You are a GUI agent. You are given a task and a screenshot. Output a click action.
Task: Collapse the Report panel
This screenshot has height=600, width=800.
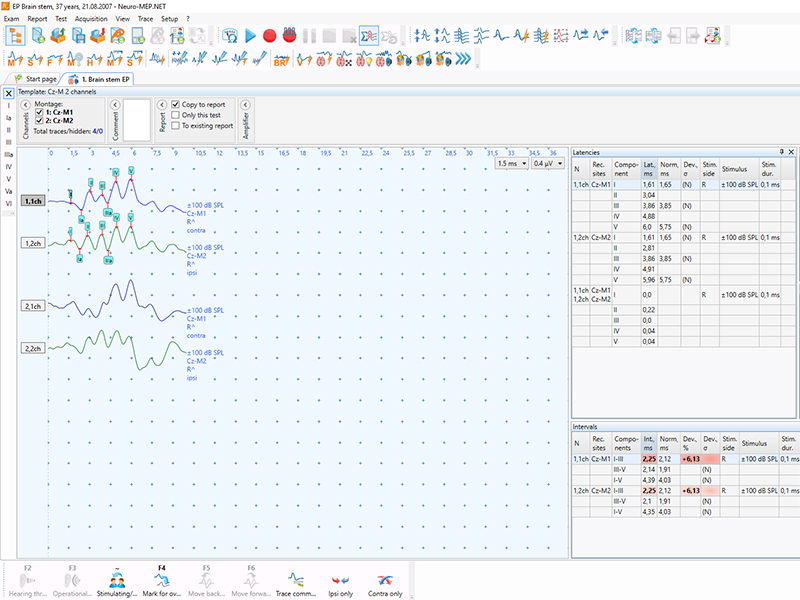point(162,105)
